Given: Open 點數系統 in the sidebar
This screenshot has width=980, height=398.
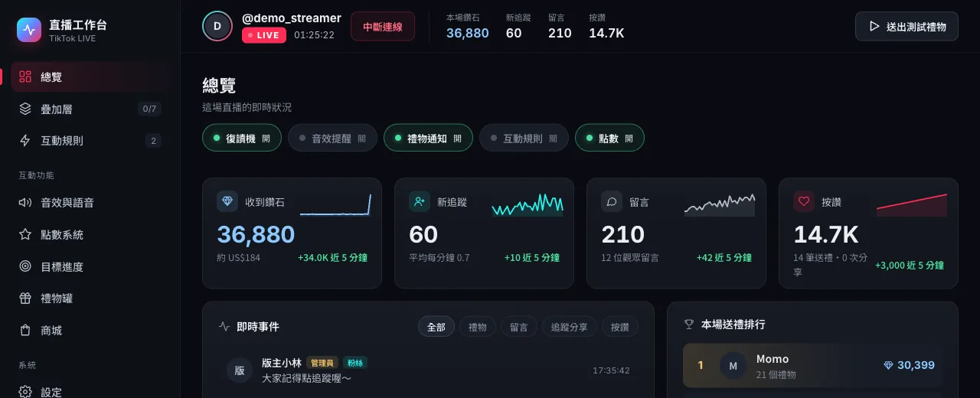Looking at the screenshot, I should click(x=90, y=235).
